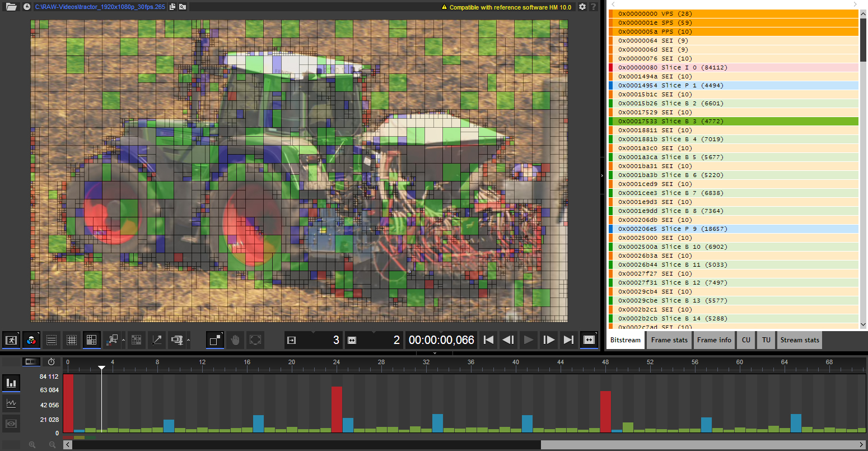Jump to the first frame
Image resolution: width=868 pixels, height=451 pixels.
[488, 340]
